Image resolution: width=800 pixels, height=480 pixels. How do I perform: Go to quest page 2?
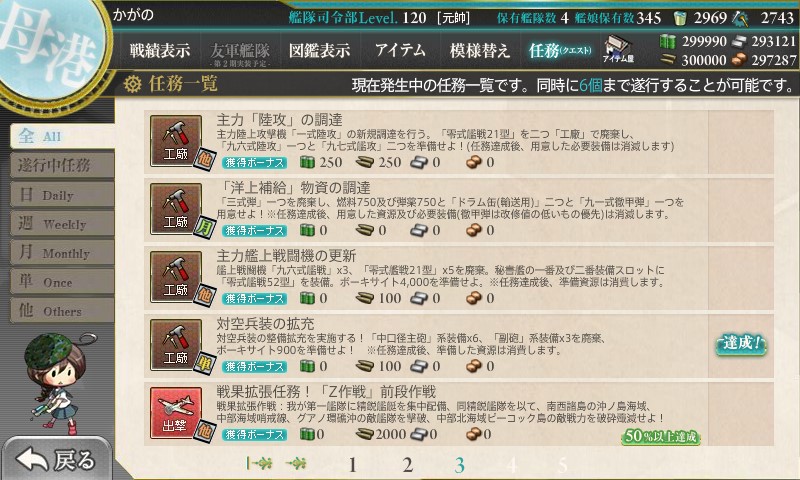(407, 465)
